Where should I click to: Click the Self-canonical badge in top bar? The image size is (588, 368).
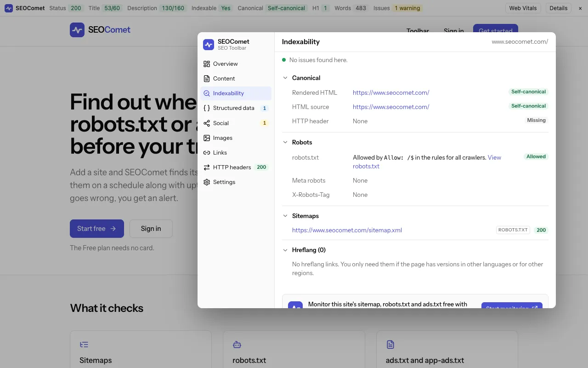286,8
